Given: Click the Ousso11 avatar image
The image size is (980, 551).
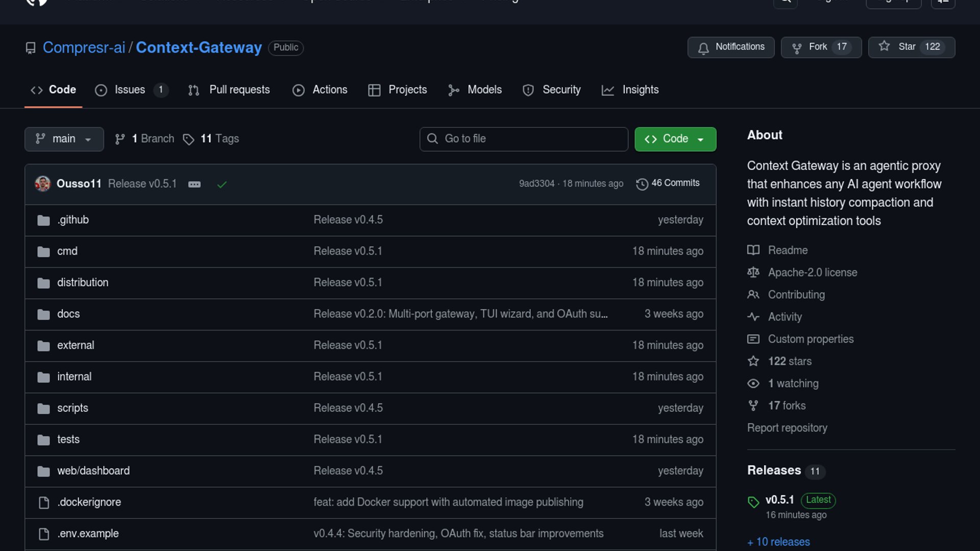Looking at the screenshot, I should click(x=43, y=184).
